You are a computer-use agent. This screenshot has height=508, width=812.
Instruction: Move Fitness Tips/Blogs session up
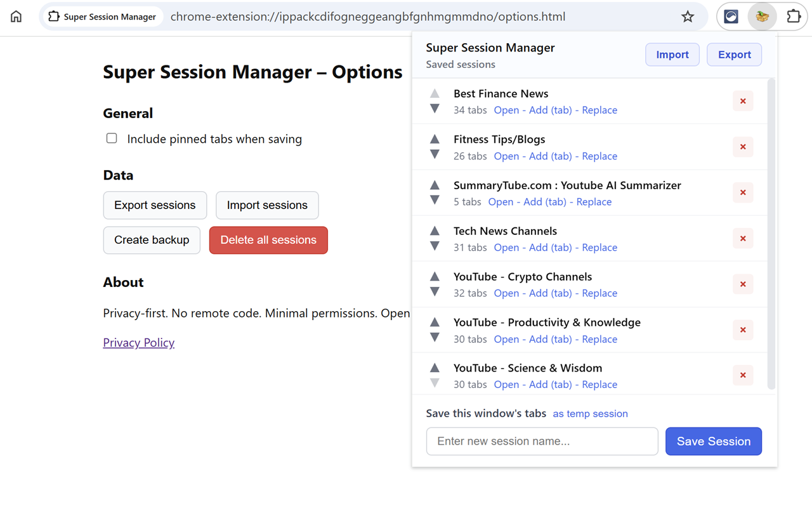pos(435,139)
